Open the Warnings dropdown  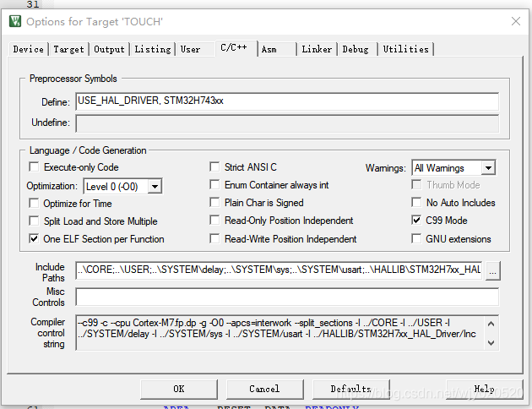pos(488,167)
